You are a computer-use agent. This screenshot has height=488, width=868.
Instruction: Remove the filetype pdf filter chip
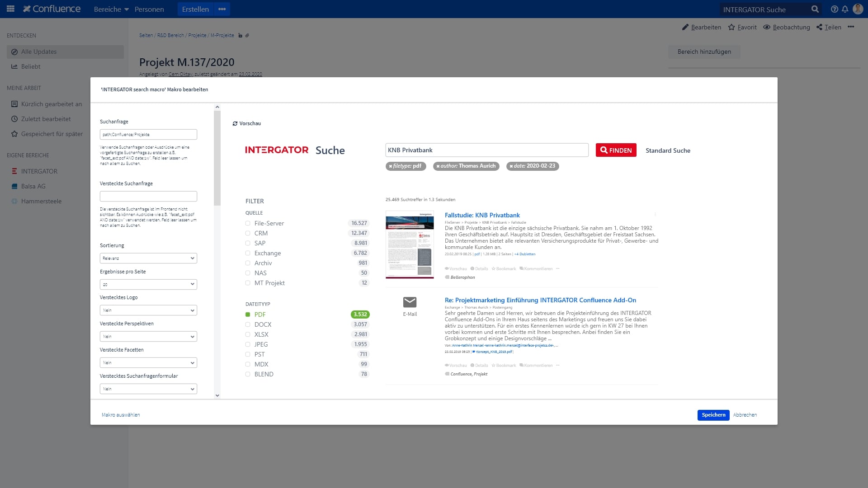point(391,166)
